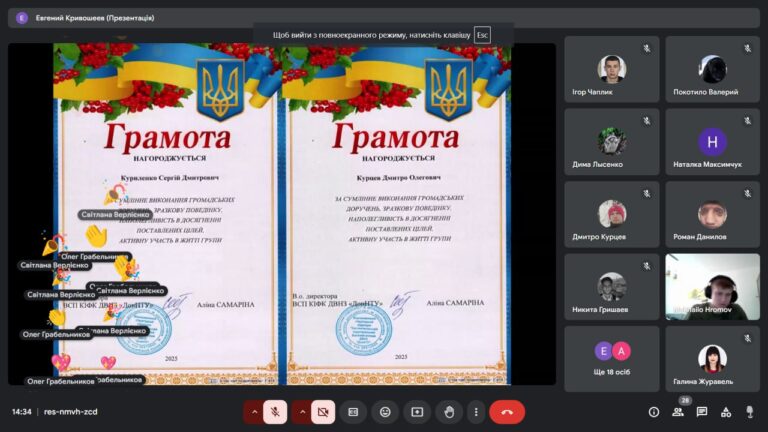Select Ігор Чаплик participant tile
The height and width of the screenshot is (432, 768).
coord(612,69)
